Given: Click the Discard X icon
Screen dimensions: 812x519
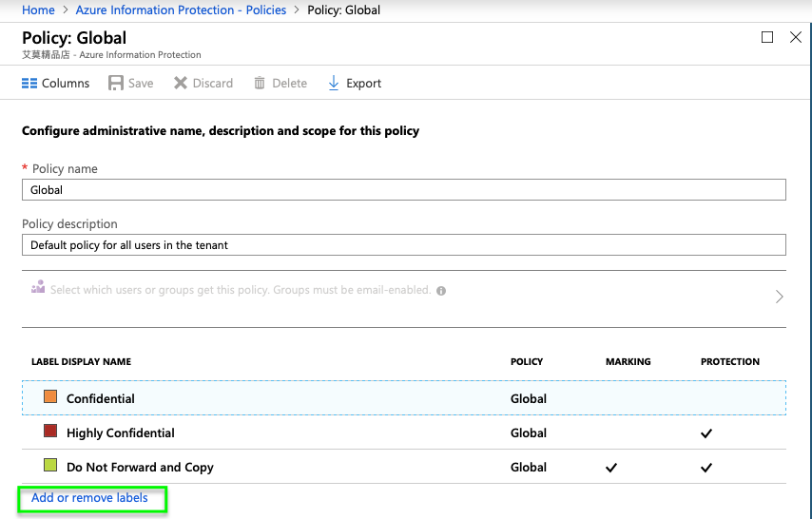Looking at the screenshot, I should [x=181, y=84].
